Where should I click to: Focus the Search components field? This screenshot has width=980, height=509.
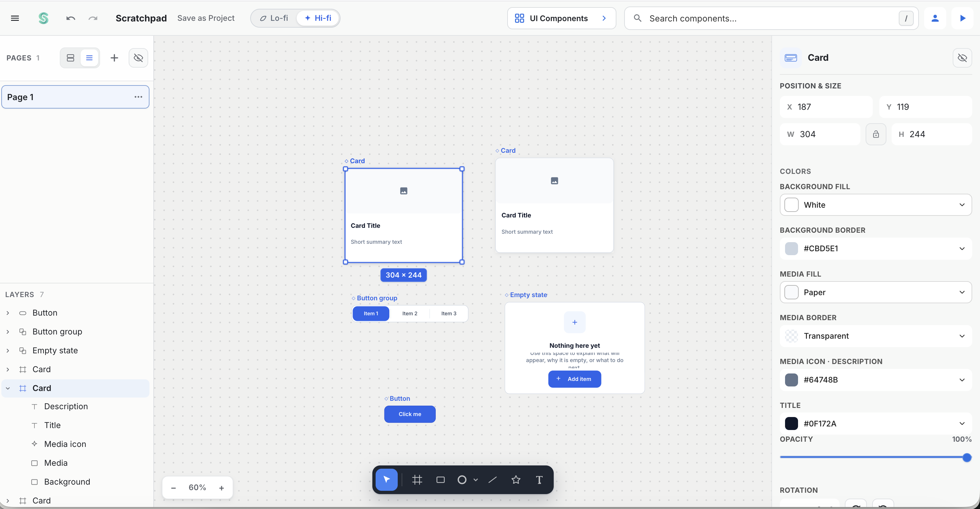tap(771, 18)
